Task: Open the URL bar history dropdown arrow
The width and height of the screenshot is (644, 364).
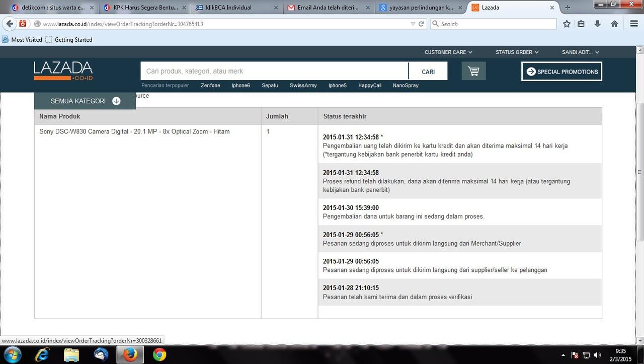Action: 413,24
